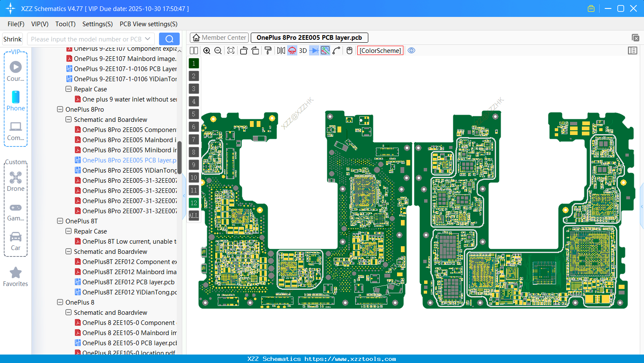Open the side panel layout icon on the right
644x363 pixels.
click(633, 50)
